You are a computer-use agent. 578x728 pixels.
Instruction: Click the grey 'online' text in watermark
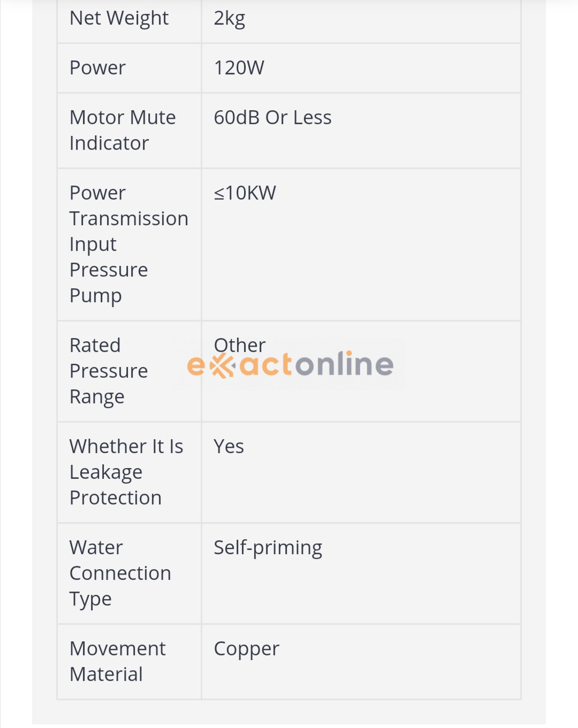point(344,365)
